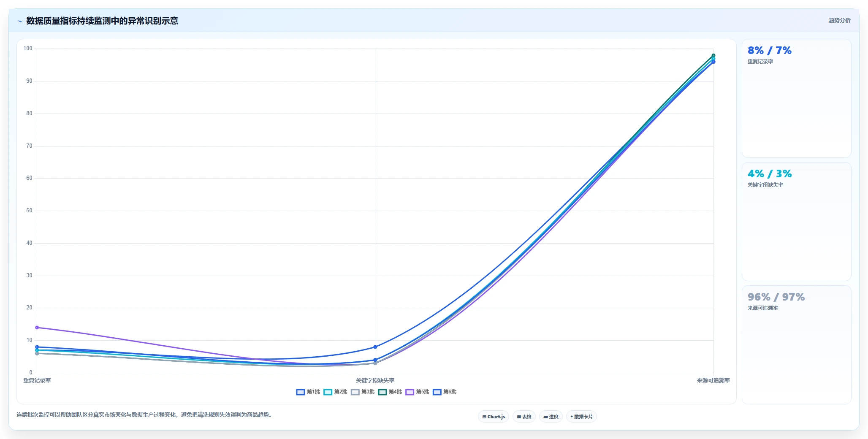
Task: Select the 96% / 97% 来源可追溯率 card
Action: tap(796, 345)
